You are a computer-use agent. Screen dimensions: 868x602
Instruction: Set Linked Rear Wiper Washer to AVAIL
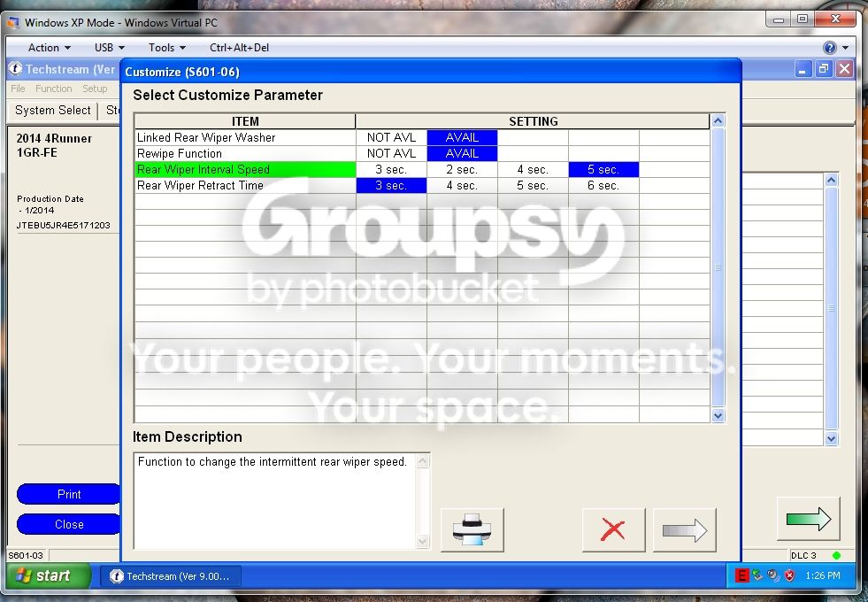tap(462, 137)
